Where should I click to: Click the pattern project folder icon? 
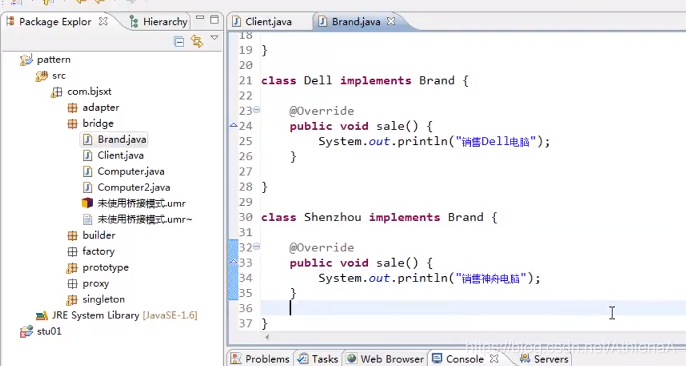tap(26, 59)
